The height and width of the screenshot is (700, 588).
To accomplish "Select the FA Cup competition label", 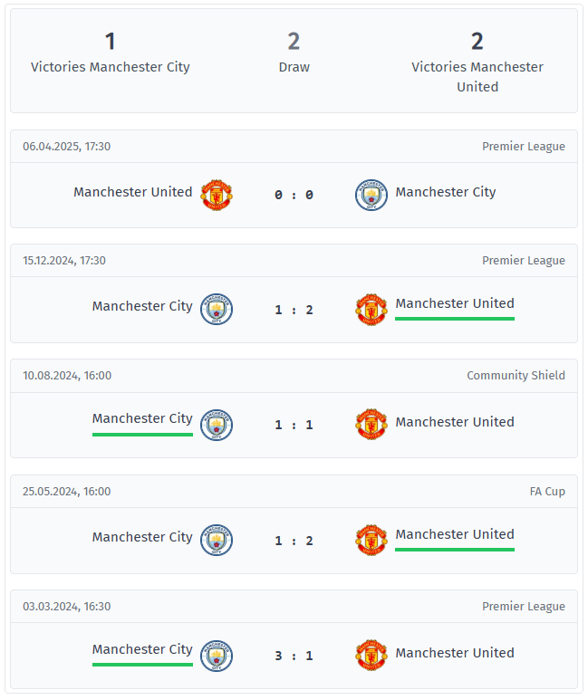I will 547,492.
